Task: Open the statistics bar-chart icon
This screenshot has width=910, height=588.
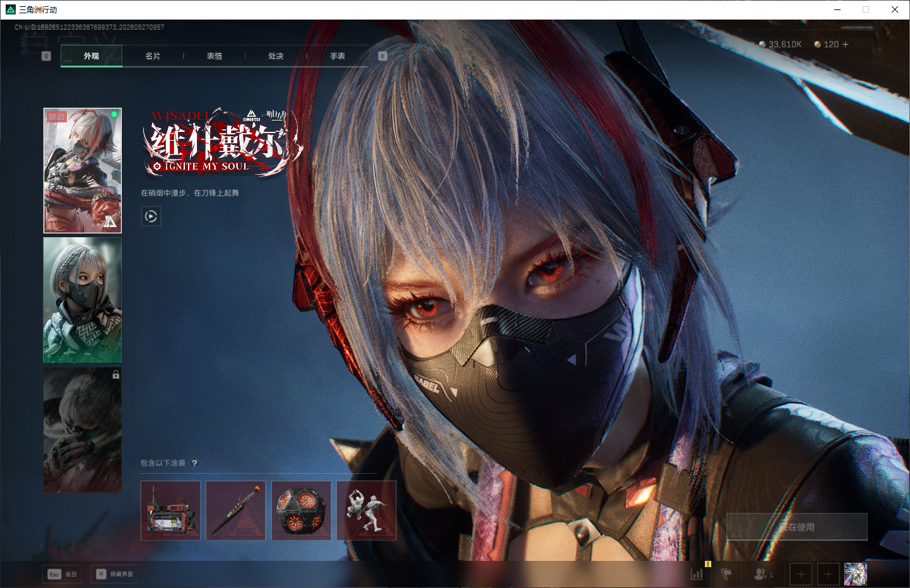Action: (697, 574)
